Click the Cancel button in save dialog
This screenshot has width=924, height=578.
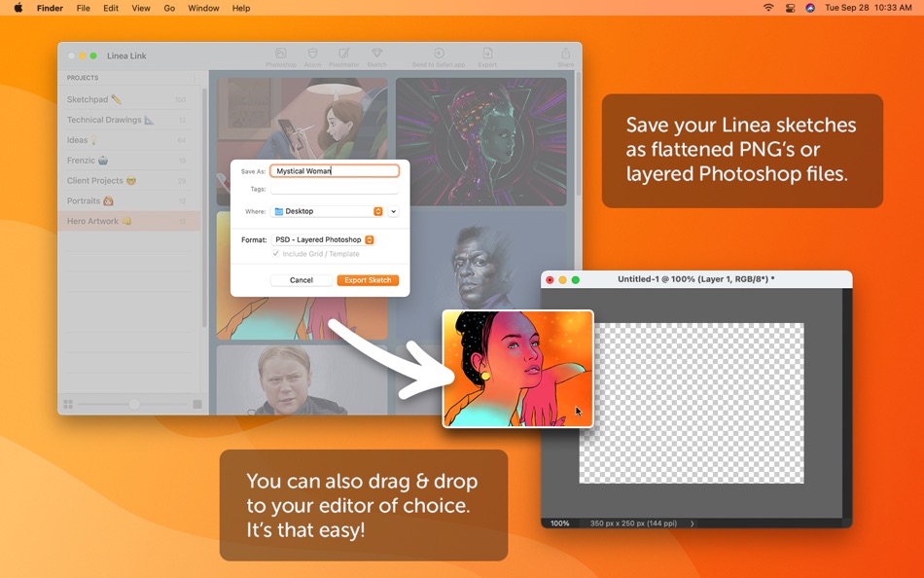(302, 280)
